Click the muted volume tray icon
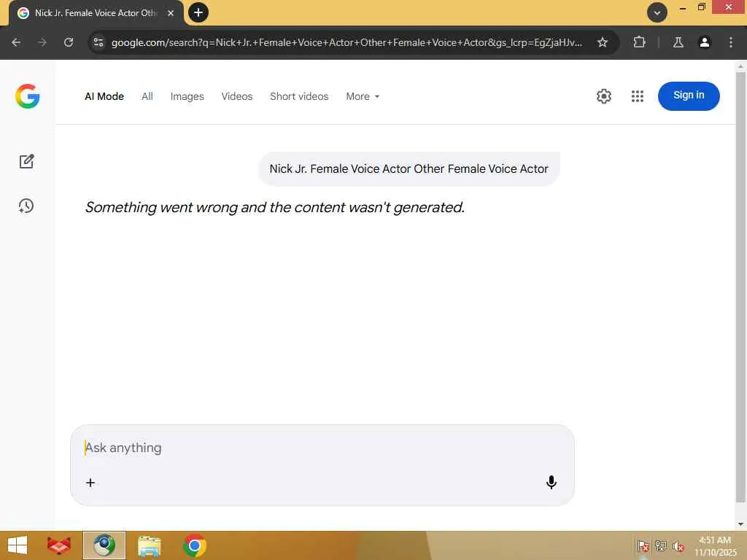The height and width of the screenshot is (560, 747). point(678,546)
